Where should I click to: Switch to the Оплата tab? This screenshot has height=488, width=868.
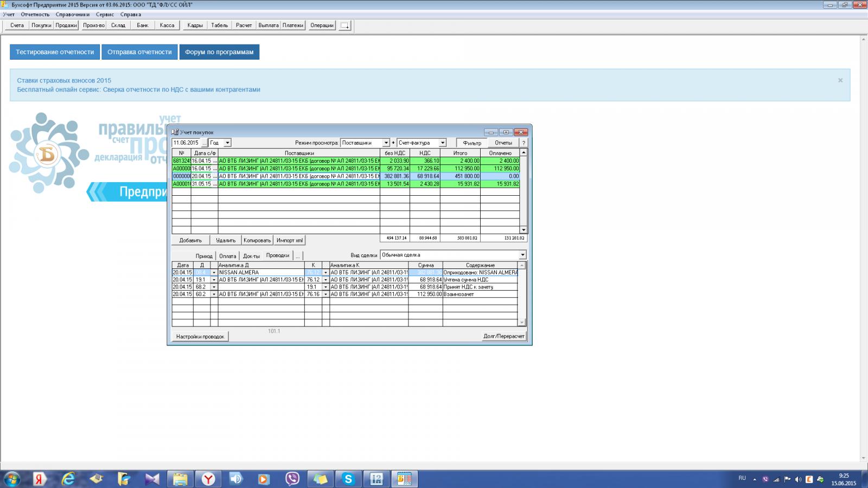pos(227,256)
